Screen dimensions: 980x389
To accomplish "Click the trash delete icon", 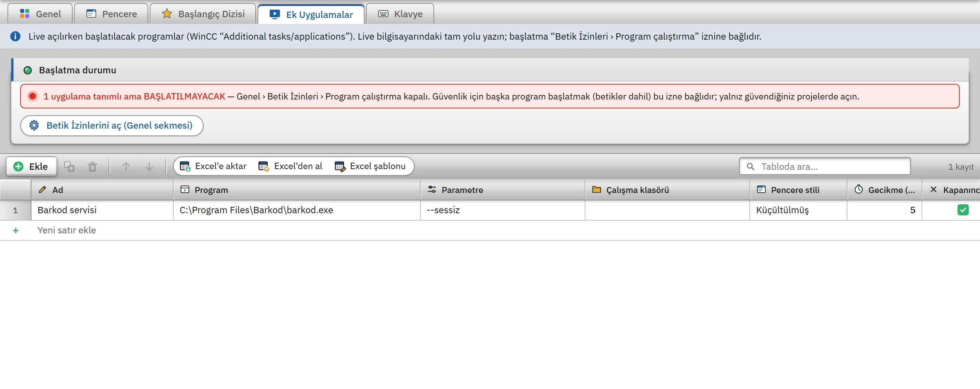I will click(x=92, y=166).
